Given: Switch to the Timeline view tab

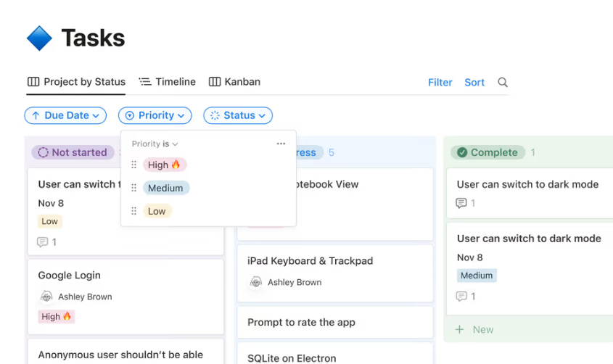Looking at the screenshot, I should [168, 82].
